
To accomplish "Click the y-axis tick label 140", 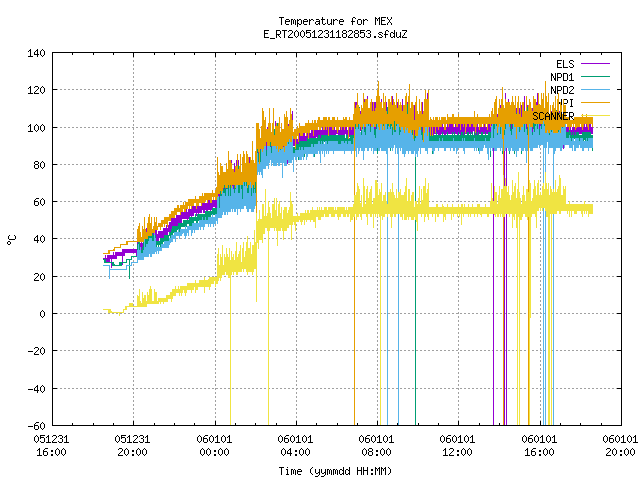I will (x=36, y=53).
